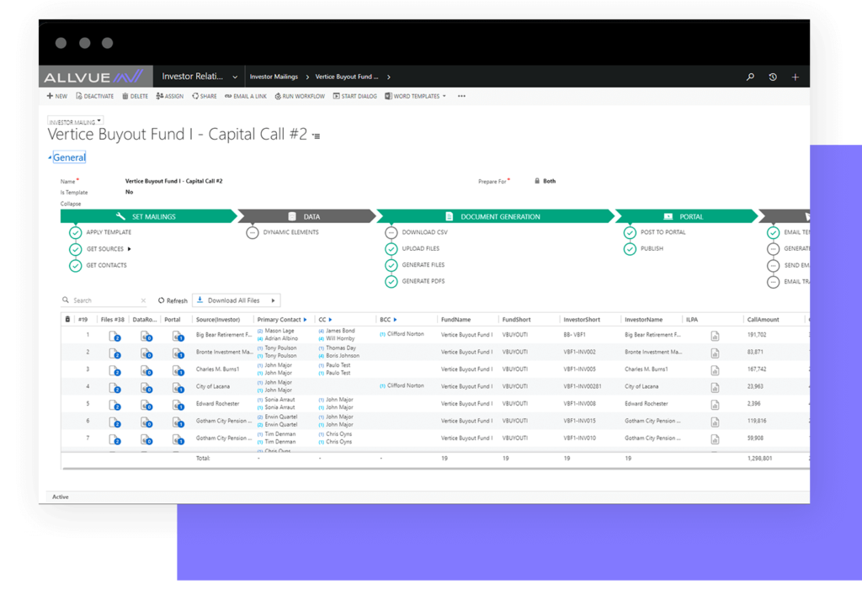The height and width of the screenshot is (616, 862).
Task: Open ILPA document icon for City of Lacana row
Action: [715, 387]
